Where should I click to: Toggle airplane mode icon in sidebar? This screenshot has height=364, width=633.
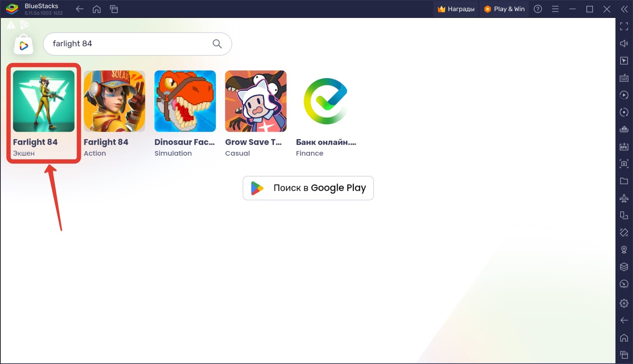pos(624,198)
